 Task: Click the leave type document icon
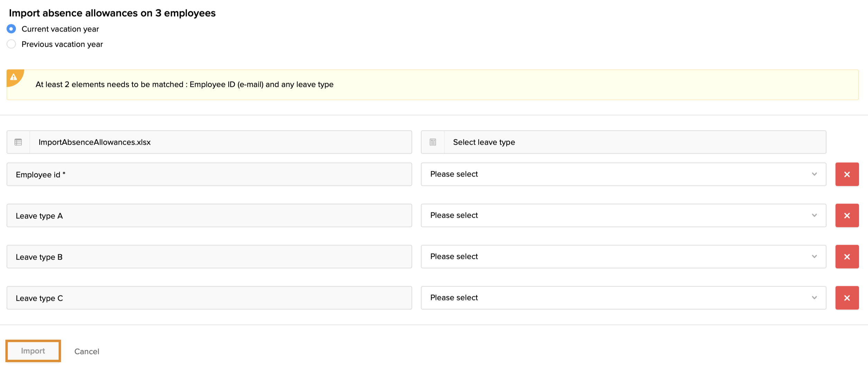[x=433, y=142]
